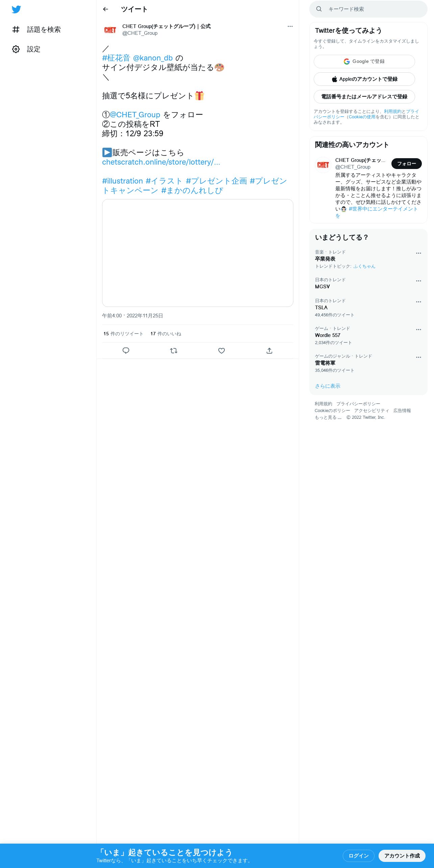Open the 話題を検索 hashtag icon
The height and width of the screenshot is (868, 434).
[x=16, y=30]
